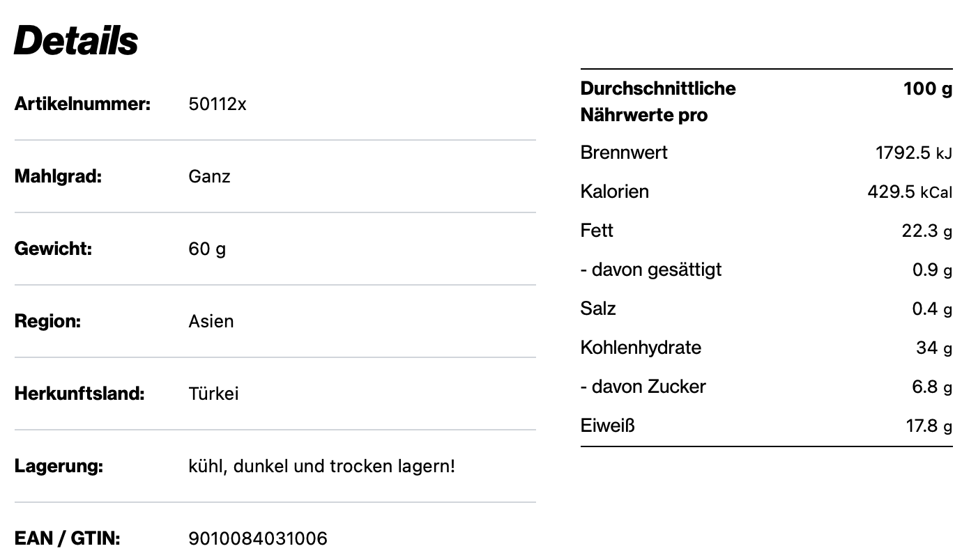Click the Fett row label
The width and height of the screenshot is (962, 560).
[597, 231]
